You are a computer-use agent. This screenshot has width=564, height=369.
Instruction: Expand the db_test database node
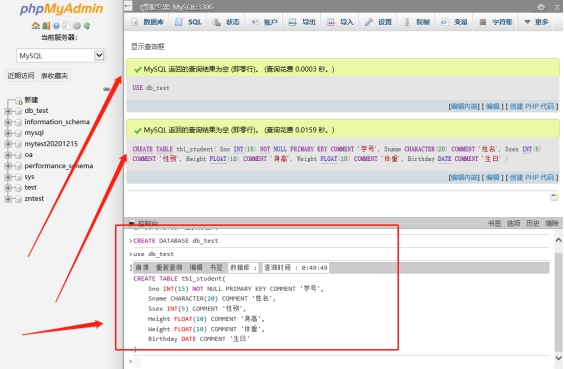[x=8, y=111]
